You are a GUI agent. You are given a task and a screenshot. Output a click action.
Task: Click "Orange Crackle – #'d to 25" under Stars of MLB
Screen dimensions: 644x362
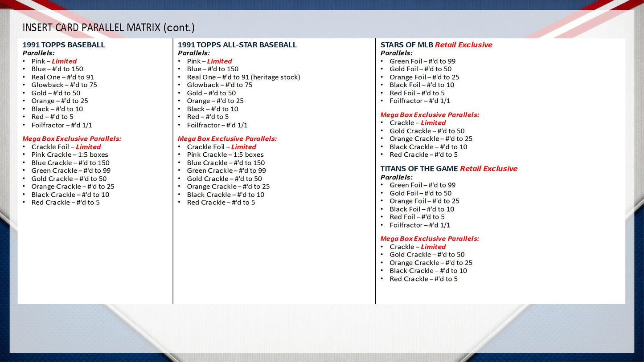pyautogui.click(x=431, y=139)
